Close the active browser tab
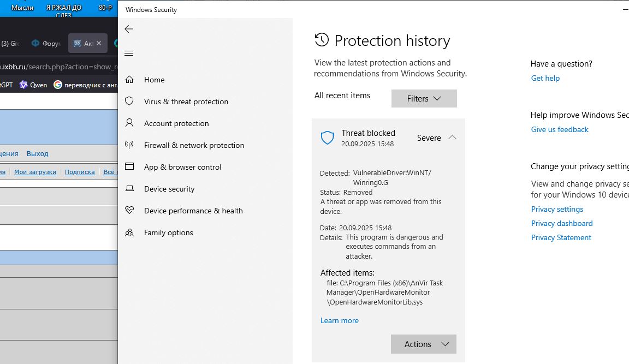 click(x=99, y=43)
